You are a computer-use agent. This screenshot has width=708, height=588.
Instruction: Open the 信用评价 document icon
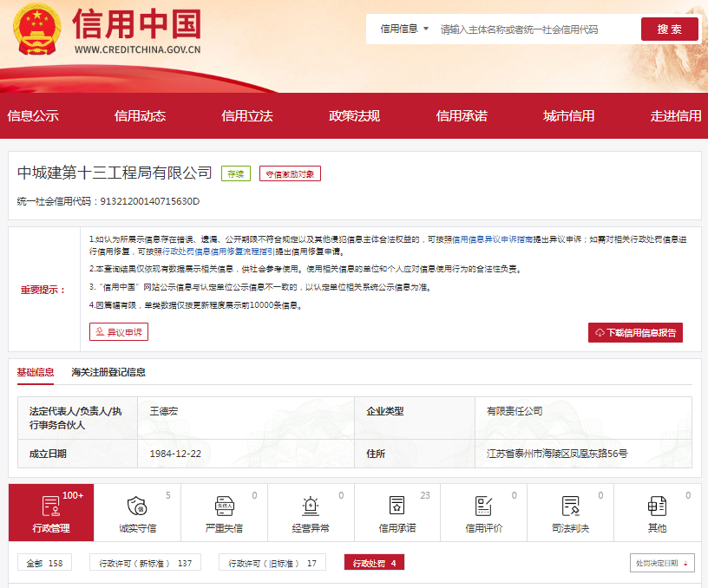(x=484, y=506)
